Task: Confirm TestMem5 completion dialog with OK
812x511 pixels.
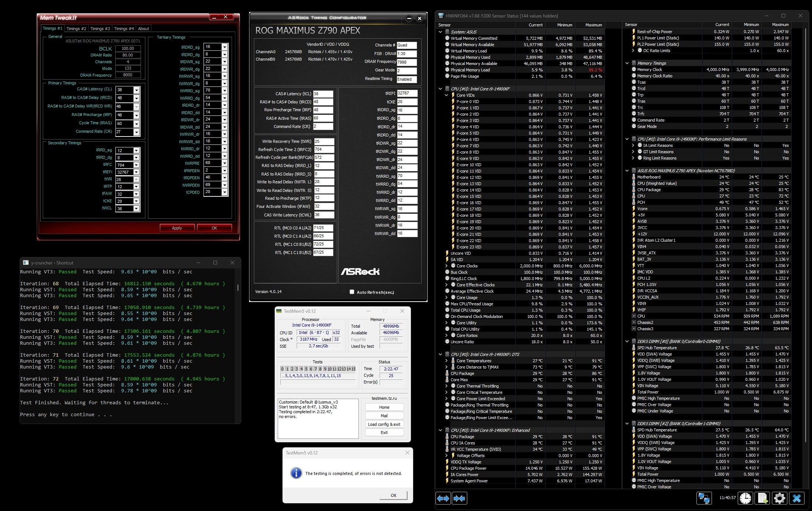Action: (x=393, y=495)
